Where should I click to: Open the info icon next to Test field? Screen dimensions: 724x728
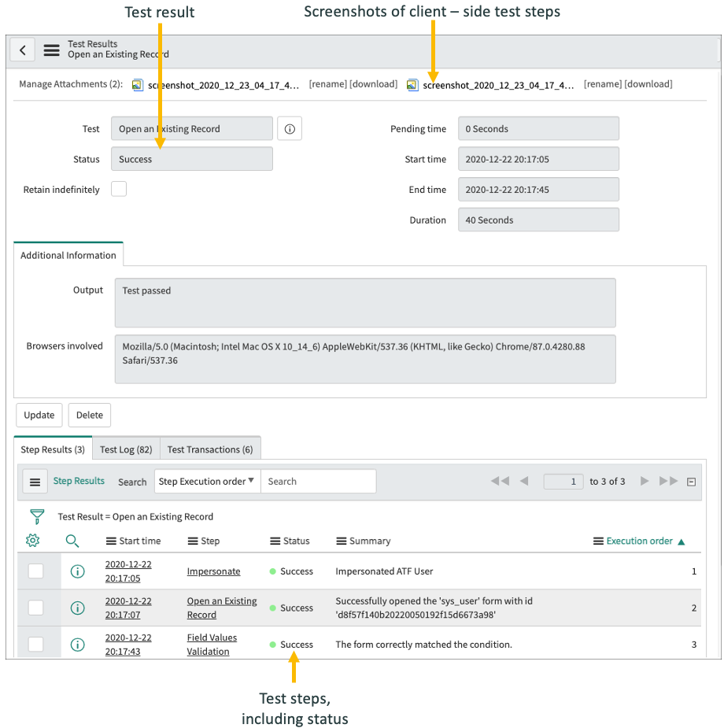(x=289, y=128)
